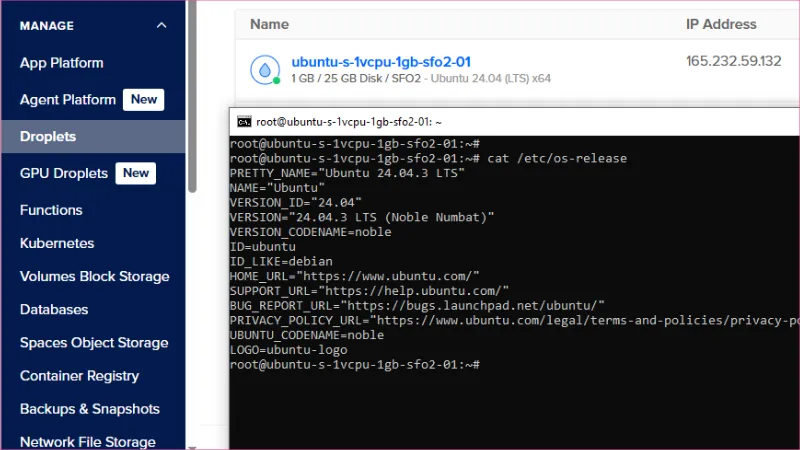The image size is (800, 450).
Task: Click the IP Address column header
Action: pyautogui.click(x=721, y=24)
